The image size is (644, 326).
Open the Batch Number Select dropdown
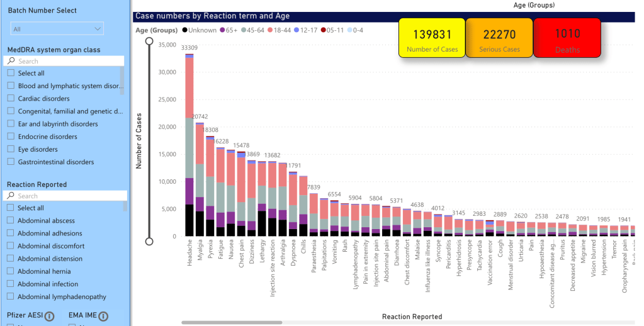(x=57, y=29)
